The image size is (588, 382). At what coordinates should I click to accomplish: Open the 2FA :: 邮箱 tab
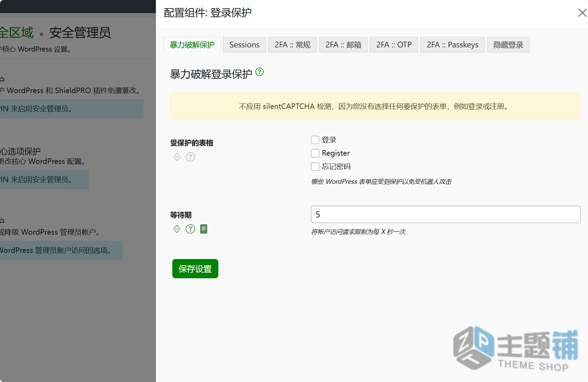343,45
